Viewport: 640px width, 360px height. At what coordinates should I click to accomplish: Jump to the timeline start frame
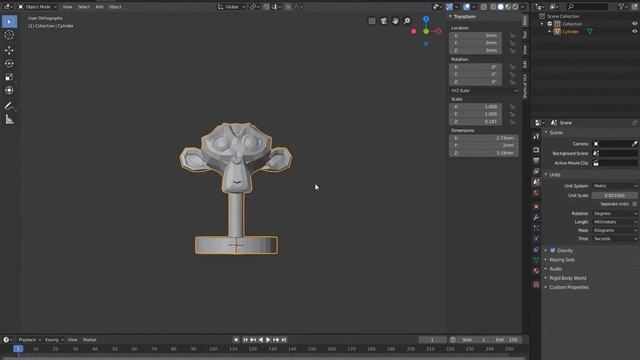[x=245, y=340]
